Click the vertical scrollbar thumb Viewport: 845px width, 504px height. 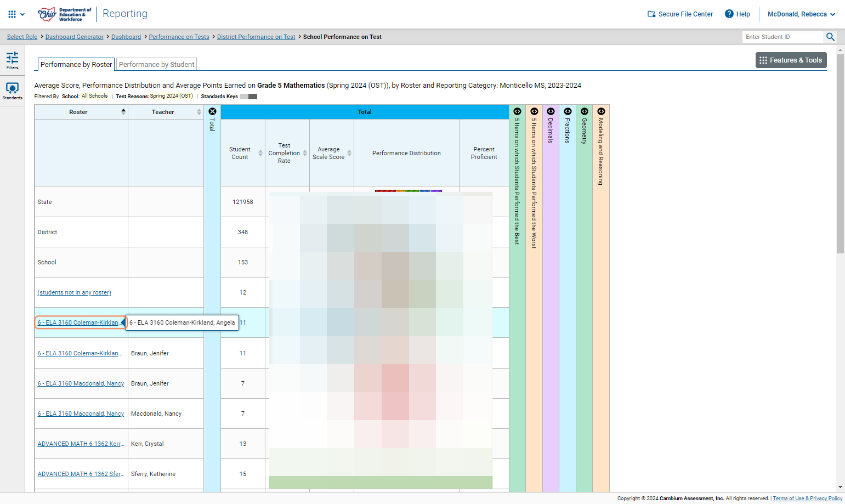[x=840, y=154]
